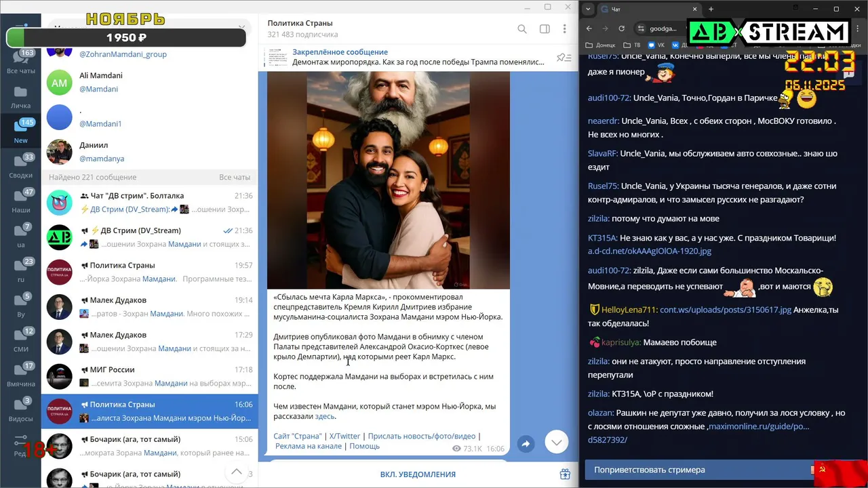This screenshot has width=868, height=488.
Task: Click 'Все чаты' filter in found messages header
Action: tap(235, 177)
